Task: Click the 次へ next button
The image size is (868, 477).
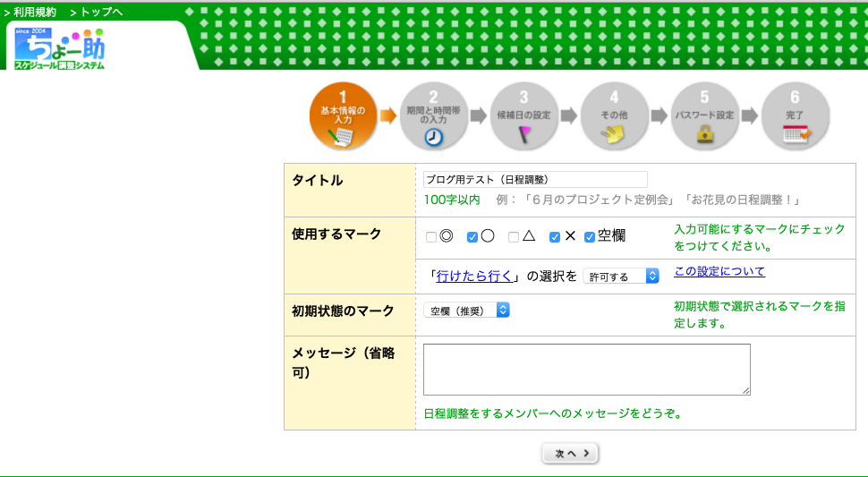Action: [x=570, y=453]
